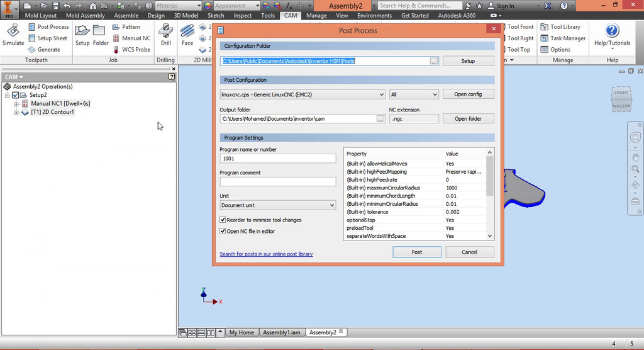Click the Generate toolpath icon
Screen dimensions: 644x350
[x=44, y=49]
